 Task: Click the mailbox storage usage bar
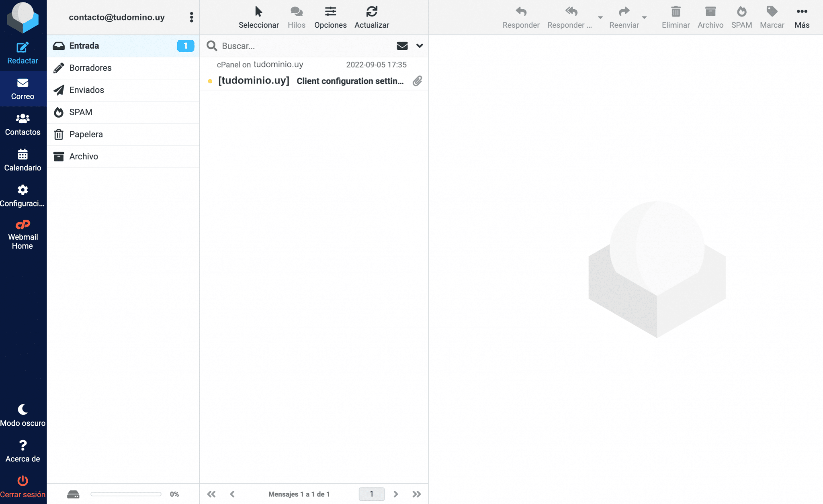click(125, 494)
